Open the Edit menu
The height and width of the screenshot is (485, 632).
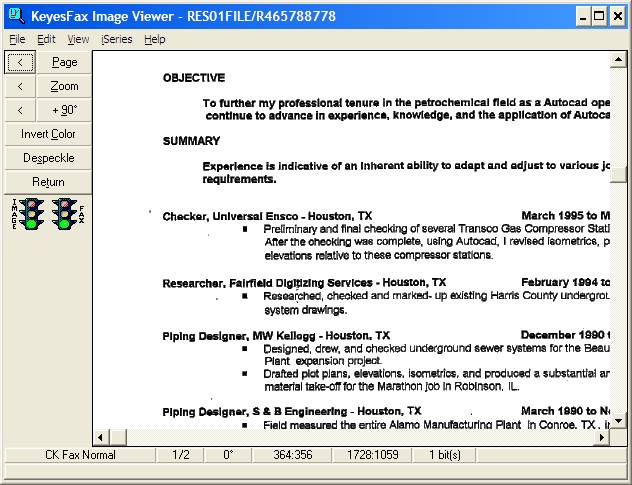coord(46,39)
